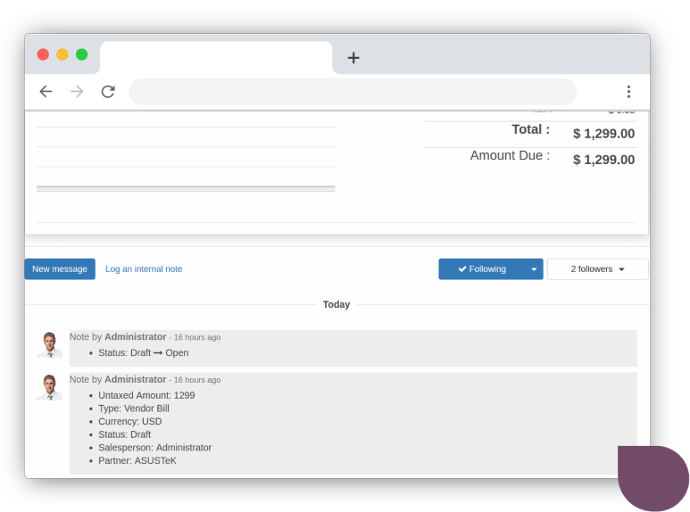Click Administrator name in the Untaxed Amount note
Viewport: 690px width, 512px height.
tap(135, 380)
